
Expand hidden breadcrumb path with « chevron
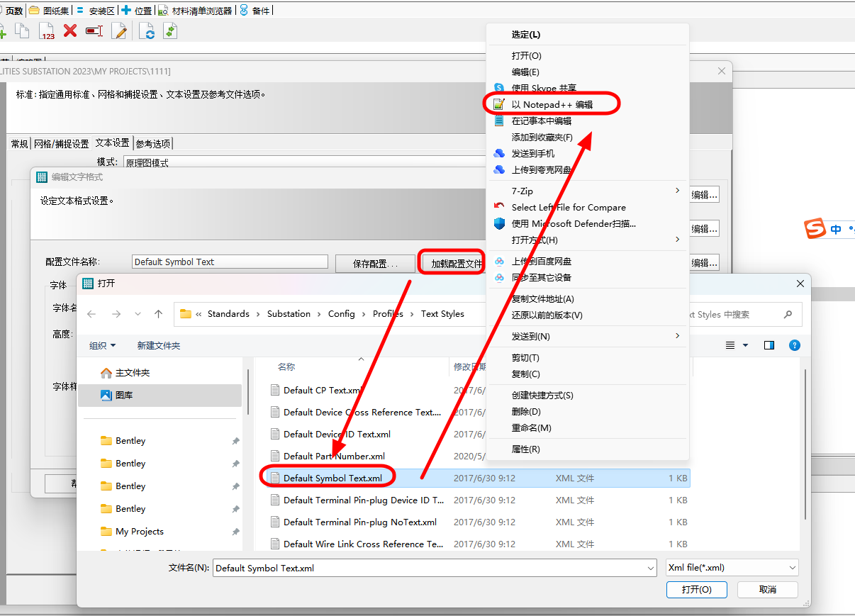click(199, 314)
